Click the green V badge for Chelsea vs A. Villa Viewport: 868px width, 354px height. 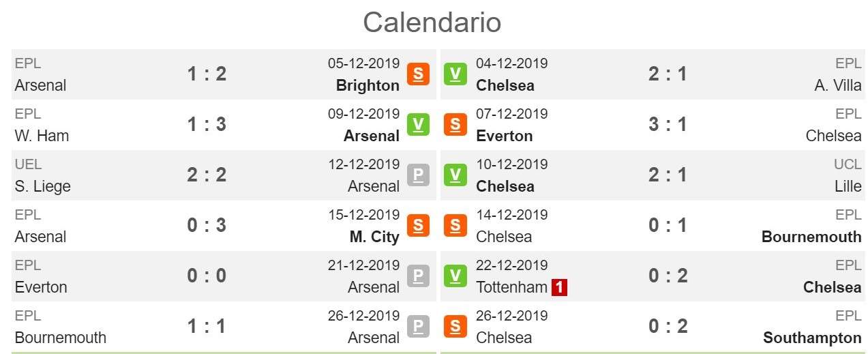point(455,74)
